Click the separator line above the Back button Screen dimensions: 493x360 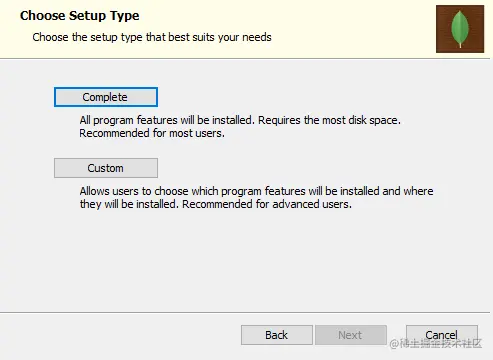(x=245, y=312)
